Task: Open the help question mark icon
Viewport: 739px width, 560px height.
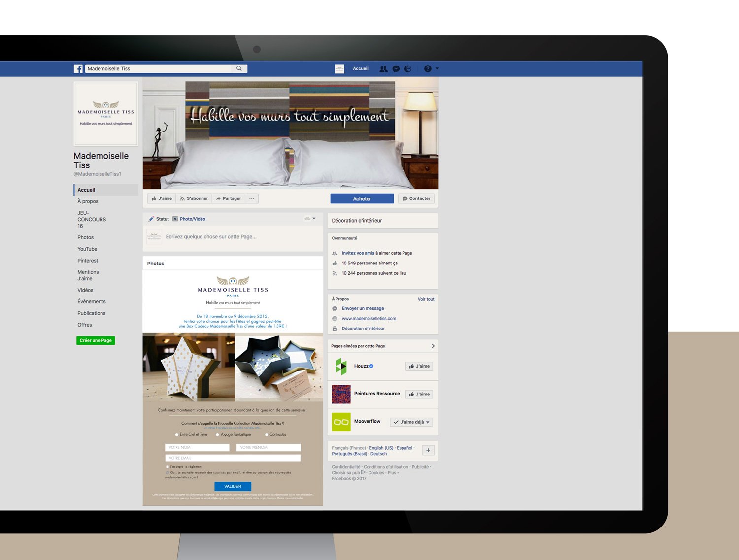Action: pyautogui.click(x=428, y=69)
